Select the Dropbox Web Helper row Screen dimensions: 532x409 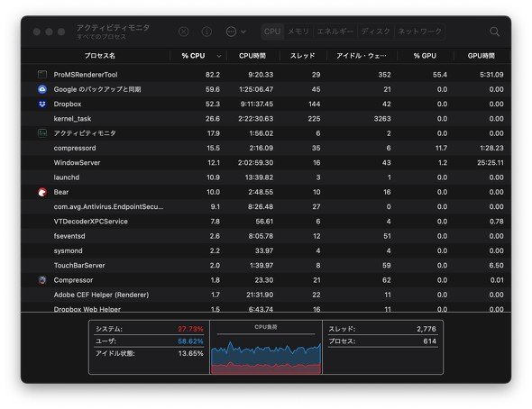coord(266,308)
